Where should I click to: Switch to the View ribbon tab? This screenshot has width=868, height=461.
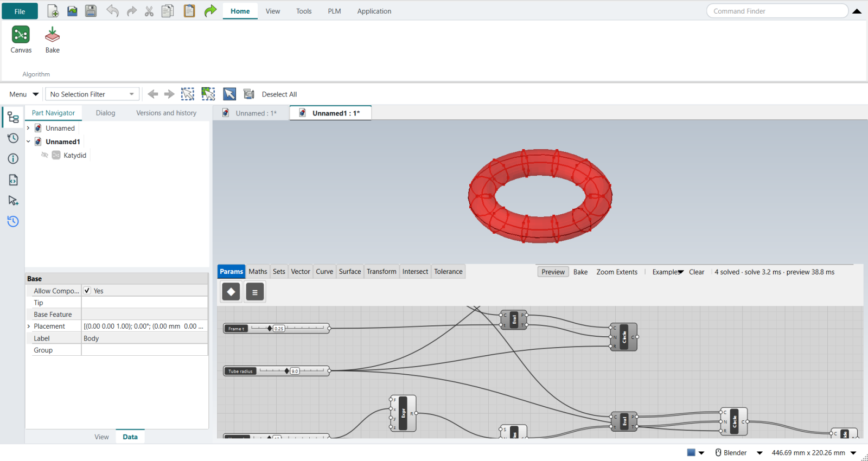coord(273,11)
